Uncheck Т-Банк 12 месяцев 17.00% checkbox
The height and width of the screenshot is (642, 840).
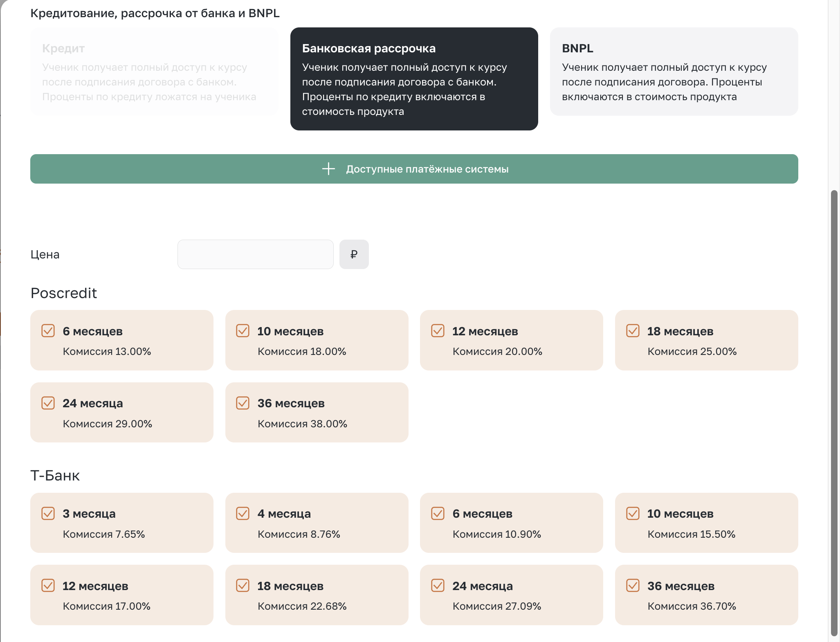click(48, 586)
